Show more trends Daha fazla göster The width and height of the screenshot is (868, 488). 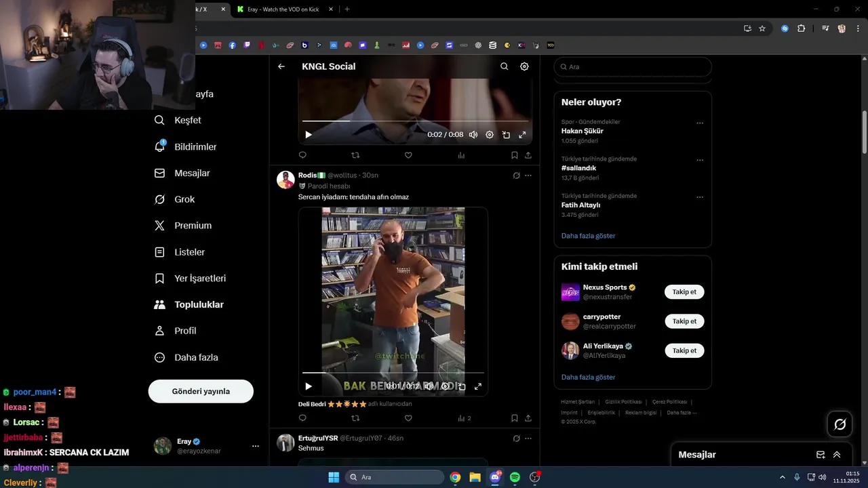pos(588,236)
